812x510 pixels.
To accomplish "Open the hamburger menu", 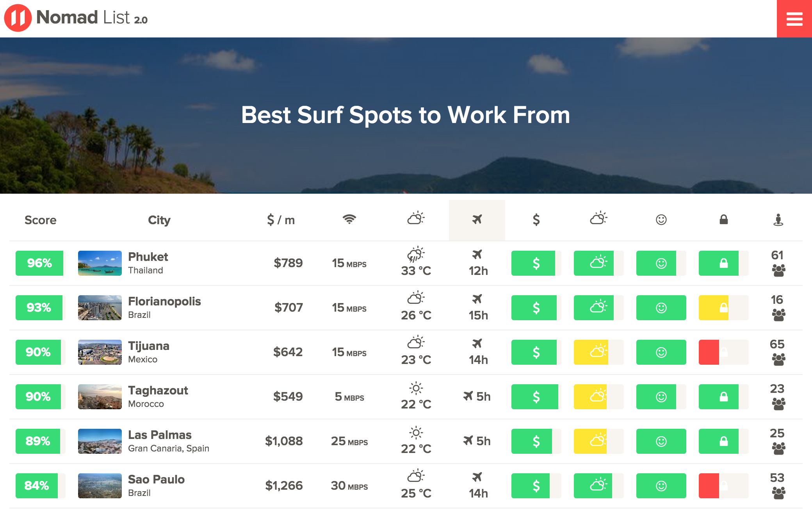I will pyautogui.click(x=794, y=19).
